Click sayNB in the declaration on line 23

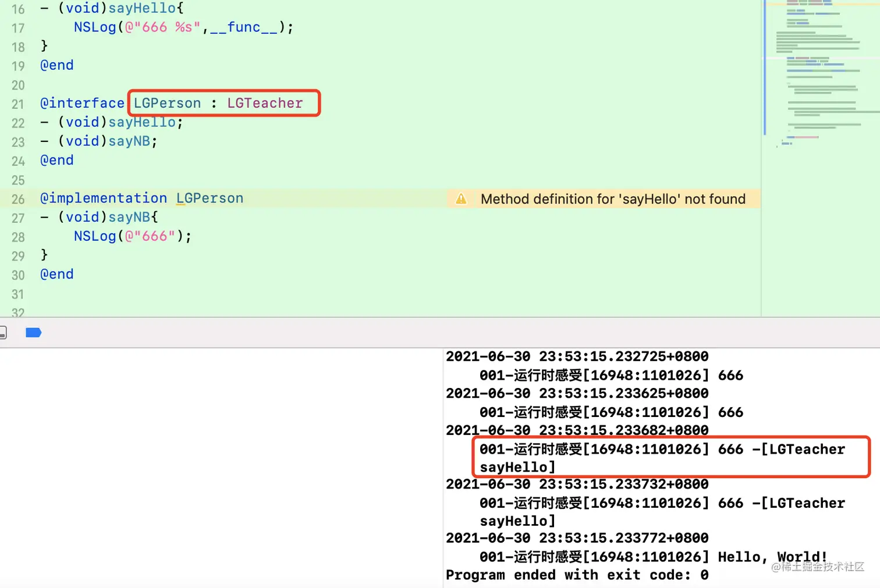tap(129, 141)
